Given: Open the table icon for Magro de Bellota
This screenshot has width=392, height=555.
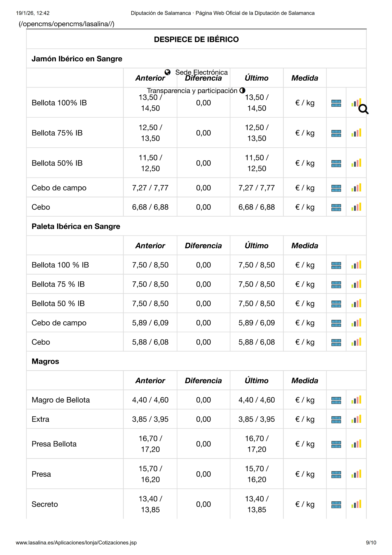Looking at the screenshot, I should tap(336, 400).
